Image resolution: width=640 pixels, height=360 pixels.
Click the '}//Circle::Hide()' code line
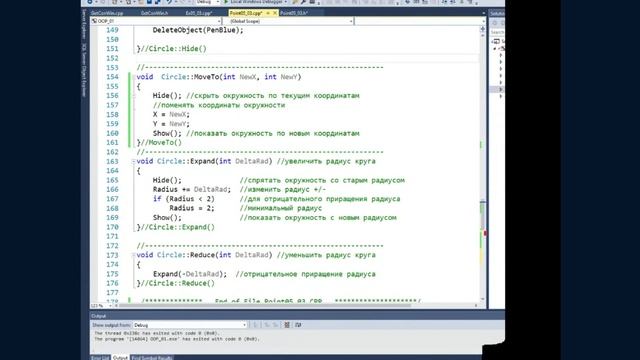click(x=171, y=49)
